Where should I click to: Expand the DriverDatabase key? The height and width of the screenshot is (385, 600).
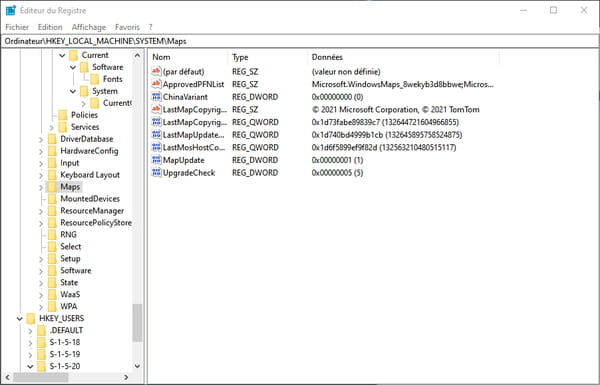[x=41, y=139]
